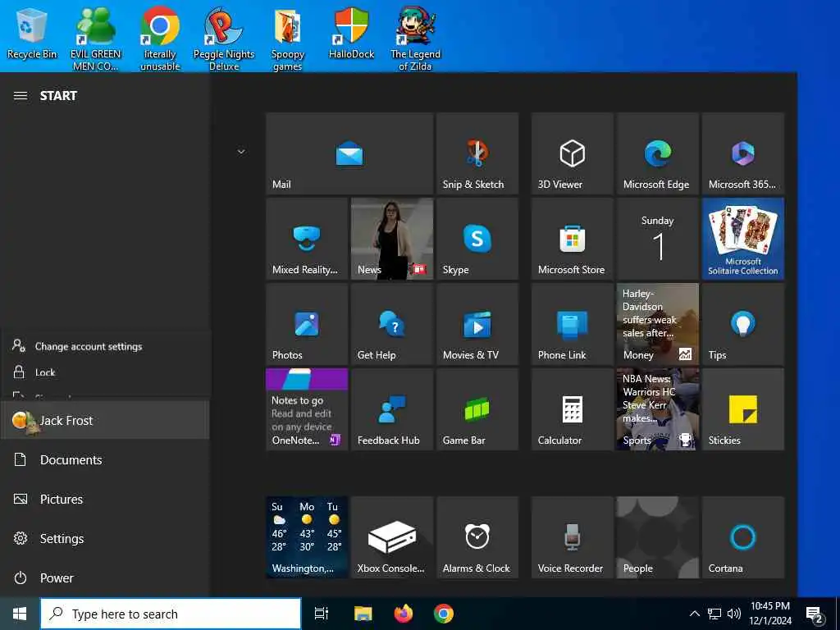Open OneNote Notes to go tile
The width and height of the screenshot is (840, 630).
(x=307, y=409)
